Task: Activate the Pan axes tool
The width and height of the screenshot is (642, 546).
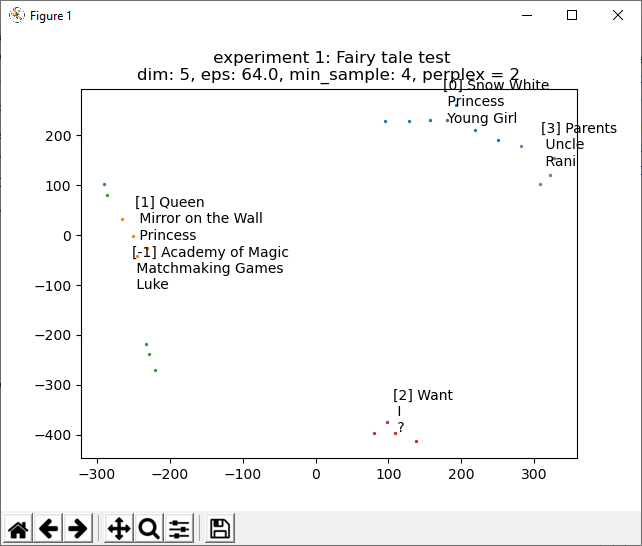Action: coord(119,529)
